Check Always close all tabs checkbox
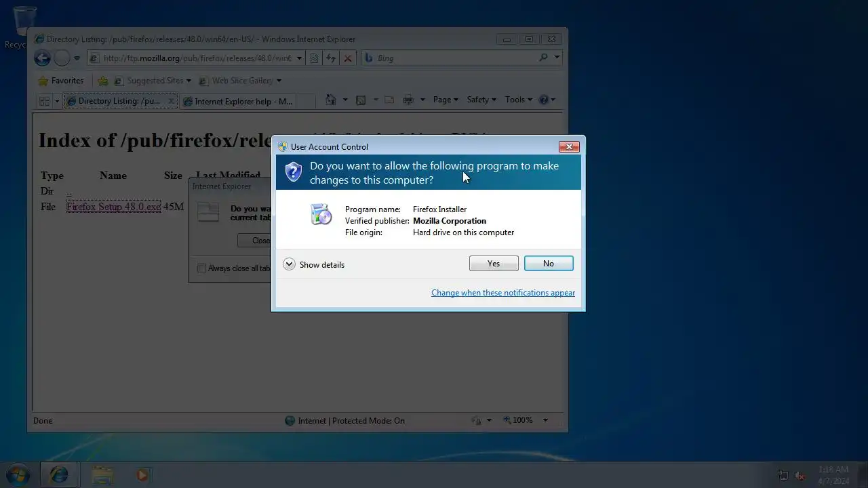The height and width of the screenshot is (488, 868). point(201,268)
